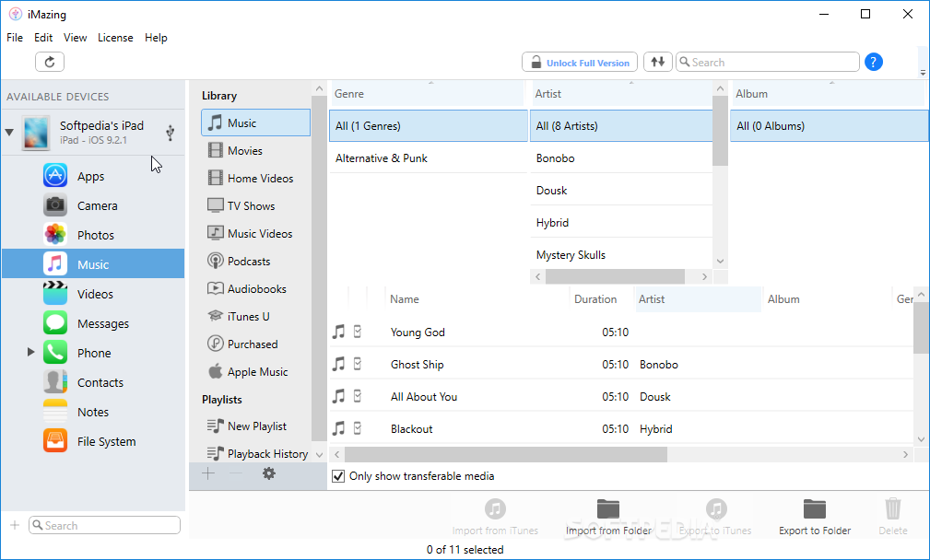Expand the Phone item arrow
This screenshot has width=930, height=560.
tap(30, 352)
